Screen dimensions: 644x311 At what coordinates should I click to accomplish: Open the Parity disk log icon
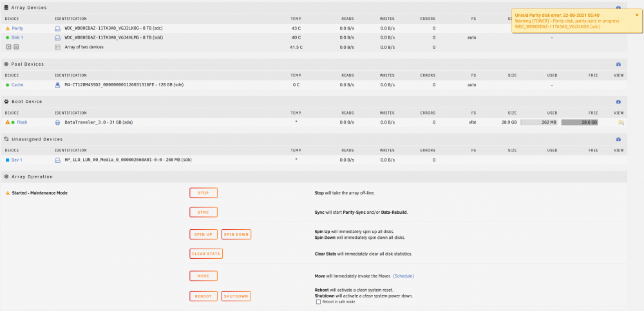(57, 28)
